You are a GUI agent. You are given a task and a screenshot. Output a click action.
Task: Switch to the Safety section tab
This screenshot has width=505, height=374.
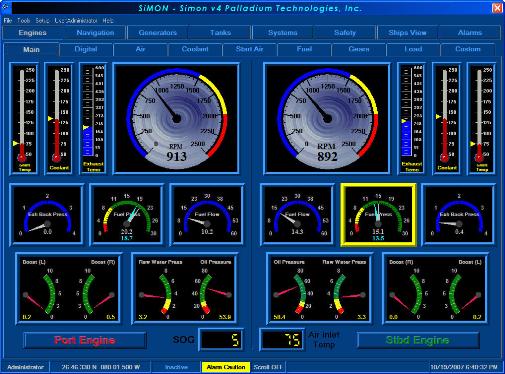coord(345,33)
